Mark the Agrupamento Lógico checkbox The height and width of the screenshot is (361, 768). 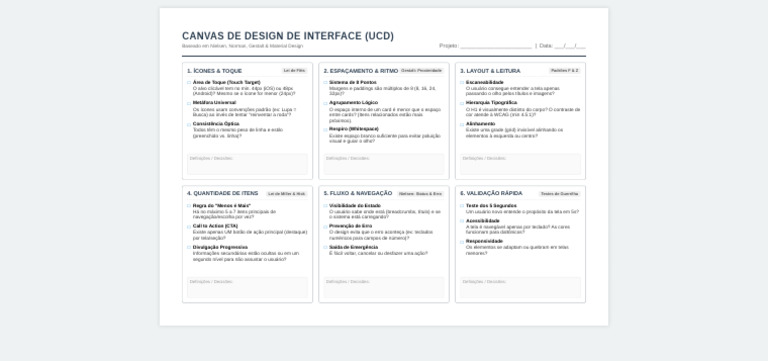point(325,103)
